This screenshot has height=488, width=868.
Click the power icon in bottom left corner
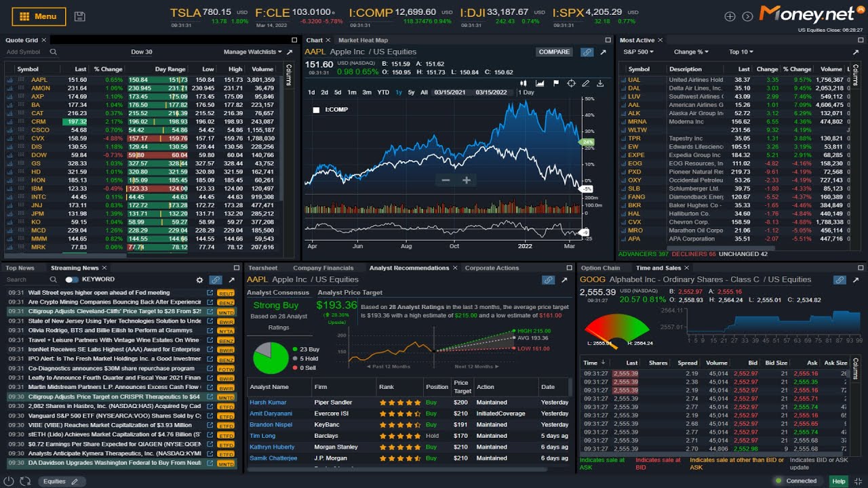(x=9, y=481)
